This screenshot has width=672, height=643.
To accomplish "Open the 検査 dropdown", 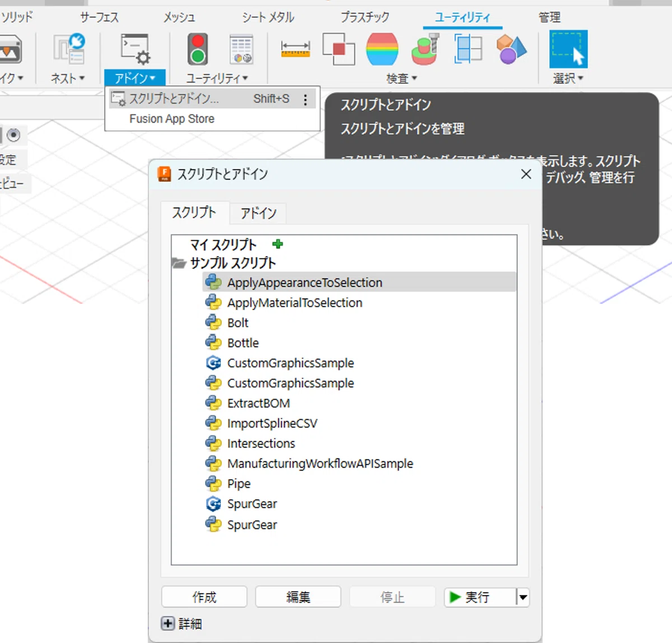I will 402,79.
